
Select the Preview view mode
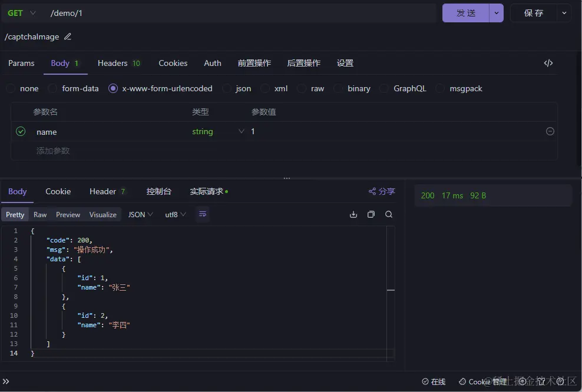[68, 214]
